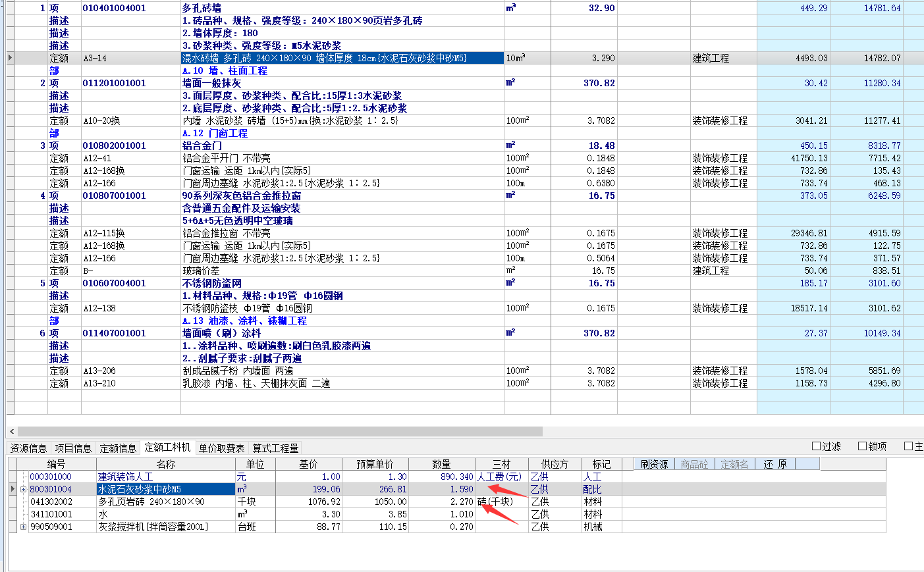Screen dimensions: 924x572
Task: Click the 预算单价 column header
Action: [x=375, y=464]
